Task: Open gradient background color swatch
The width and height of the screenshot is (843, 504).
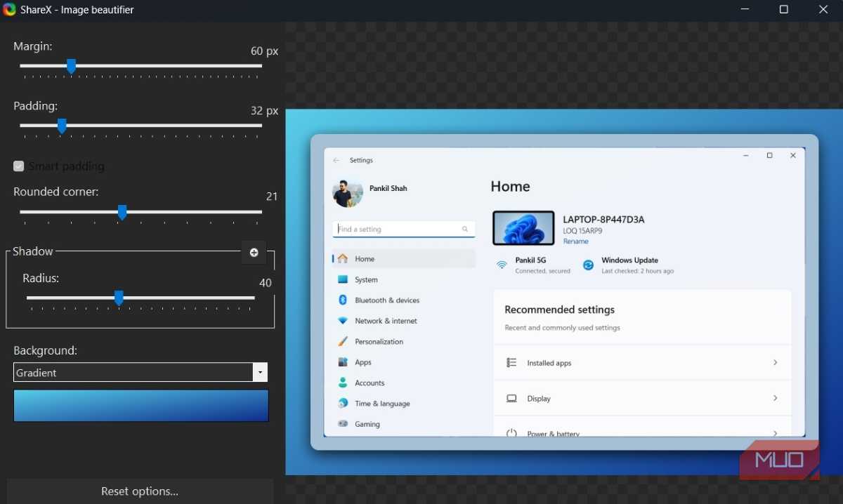Action: 140,406
